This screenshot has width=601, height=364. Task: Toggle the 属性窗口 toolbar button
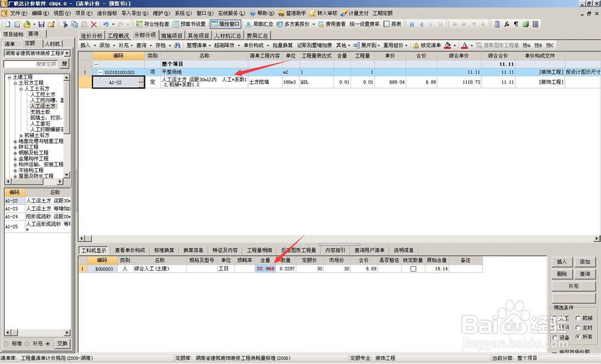click(x=226, y=24)
